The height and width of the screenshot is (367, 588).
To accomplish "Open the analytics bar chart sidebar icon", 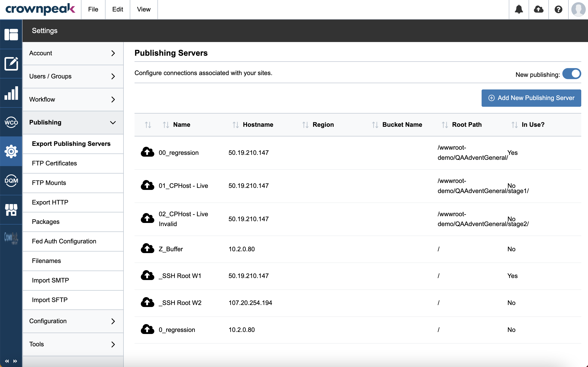I will [x=11, y=93].
